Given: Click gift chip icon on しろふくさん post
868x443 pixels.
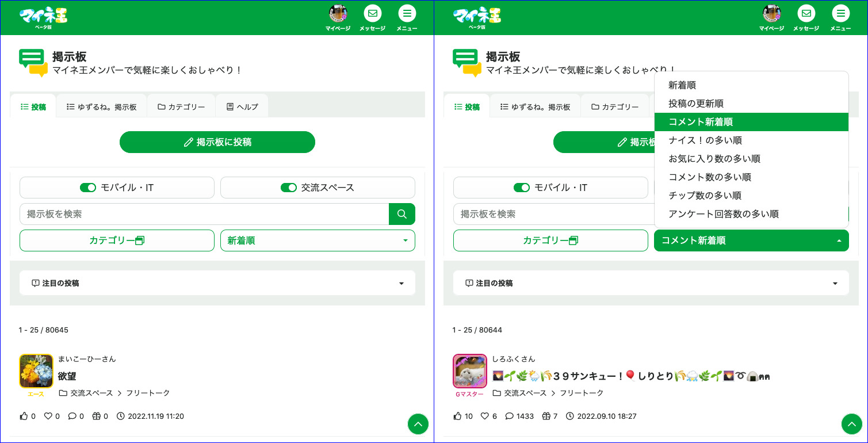Looking at the screenshot, I should tap(546, 416).
